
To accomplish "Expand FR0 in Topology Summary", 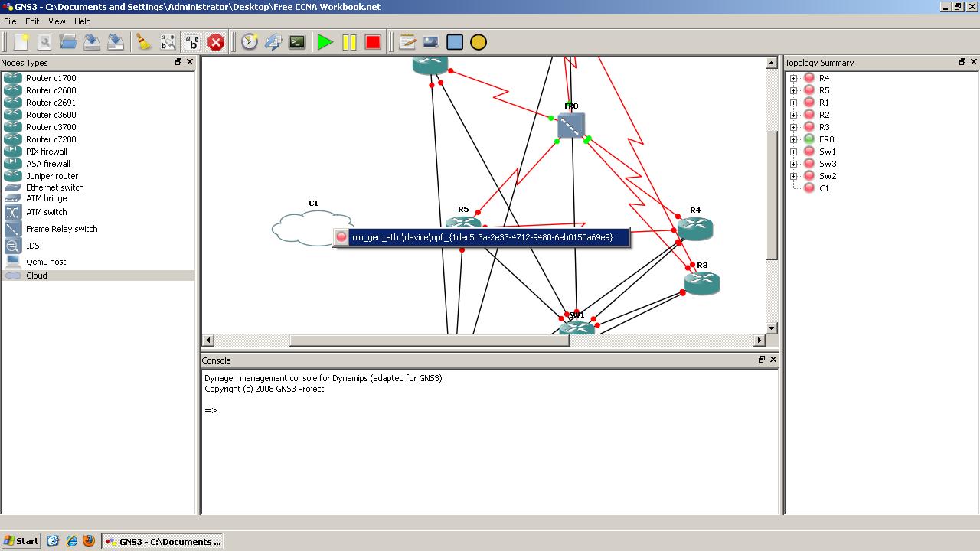I will coord(794,139).
